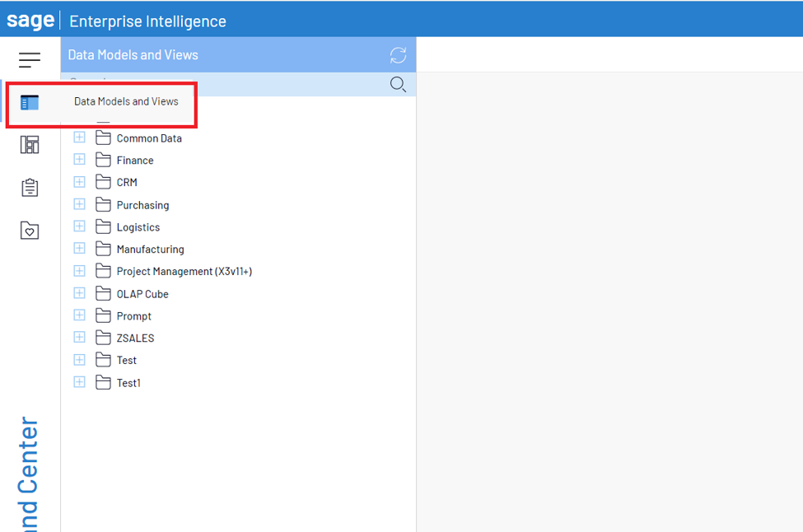Open the hamburger navigation menu

30,59
